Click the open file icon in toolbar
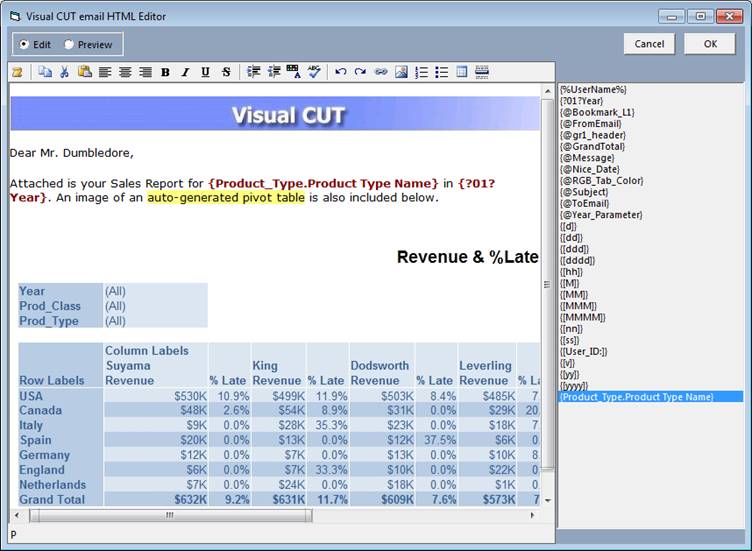Viewport: 752px width, 551px height. pyautogui.click(x=18, y=72)
